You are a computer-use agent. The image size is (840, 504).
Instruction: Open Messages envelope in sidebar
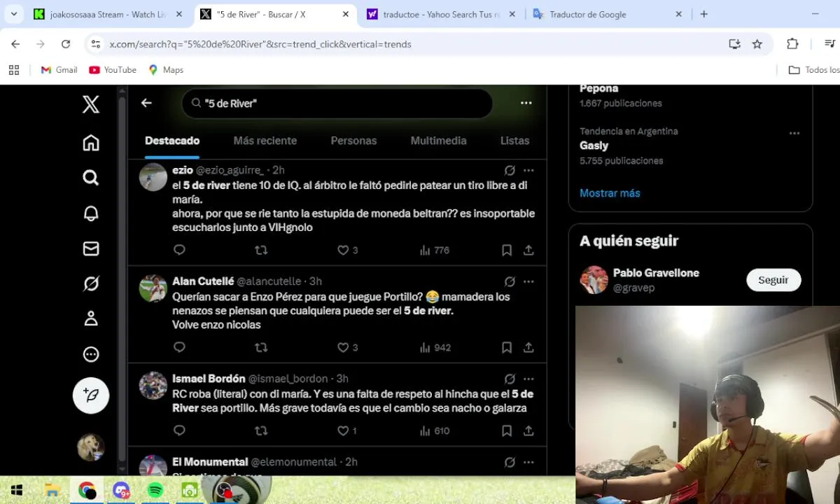91,248
